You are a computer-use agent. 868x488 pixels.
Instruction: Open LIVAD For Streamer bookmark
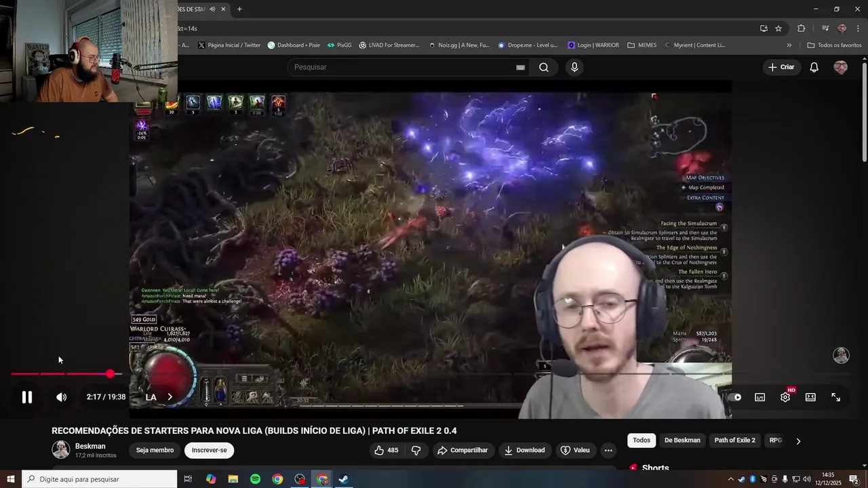point(389,45)
